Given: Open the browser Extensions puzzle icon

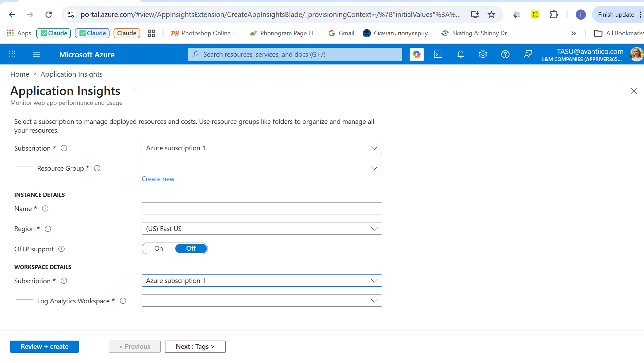Looking at the screenshot, I should click(x=554, y=14).
